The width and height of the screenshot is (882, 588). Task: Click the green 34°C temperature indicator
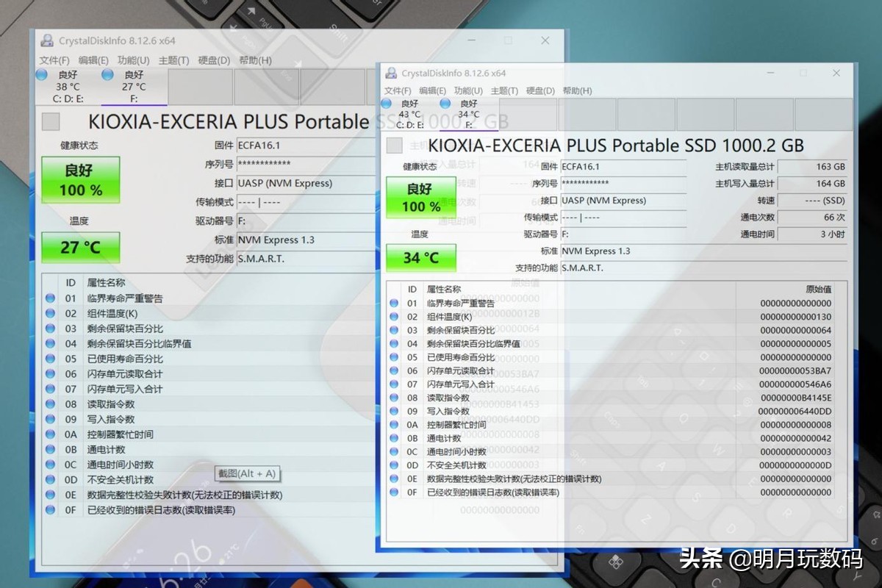(x=420, y=258)
